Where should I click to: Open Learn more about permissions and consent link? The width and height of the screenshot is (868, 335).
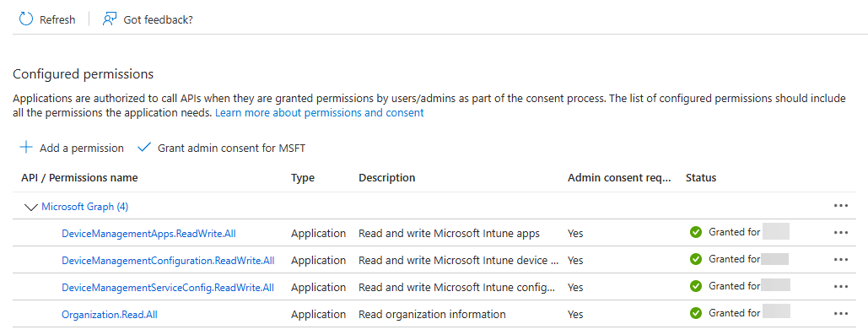[320, 113]
